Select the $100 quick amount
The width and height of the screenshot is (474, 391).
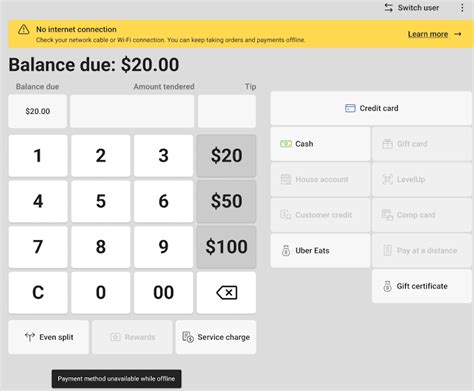[x=226, y=247]
